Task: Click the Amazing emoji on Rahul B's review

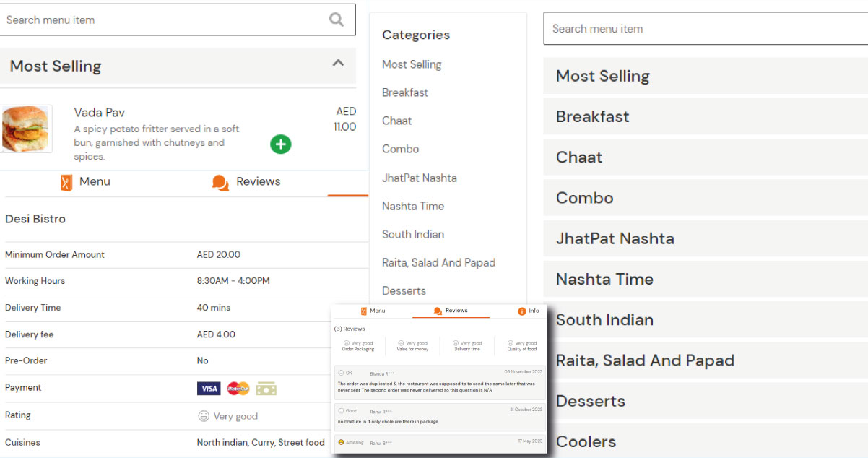Action: 342,441
